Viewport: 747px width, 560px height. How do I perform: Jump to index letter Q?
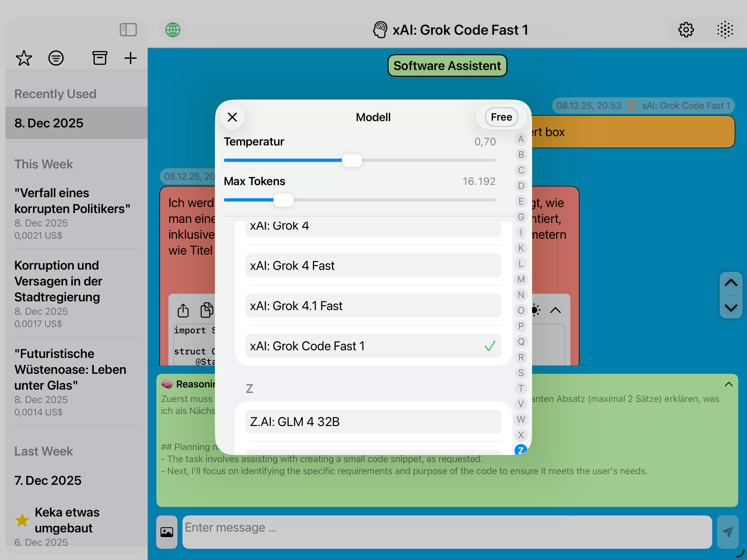[521, 342]
